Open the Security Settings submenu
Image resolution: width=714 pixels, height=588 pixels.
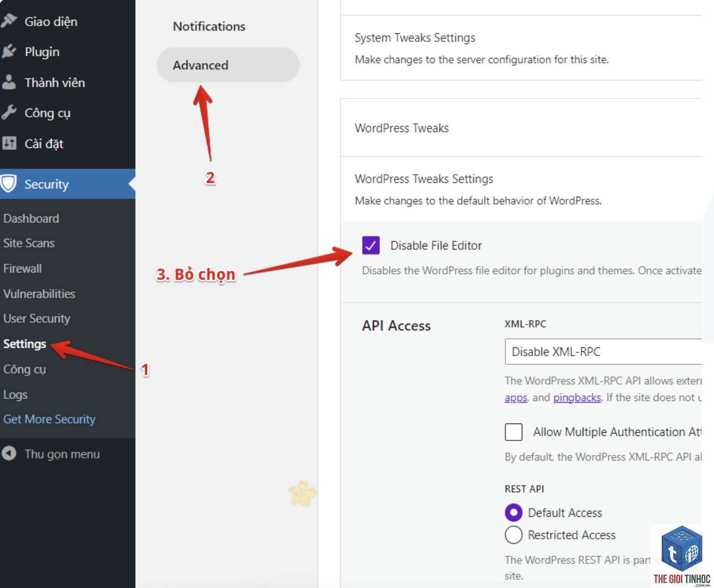click(25, 344)
